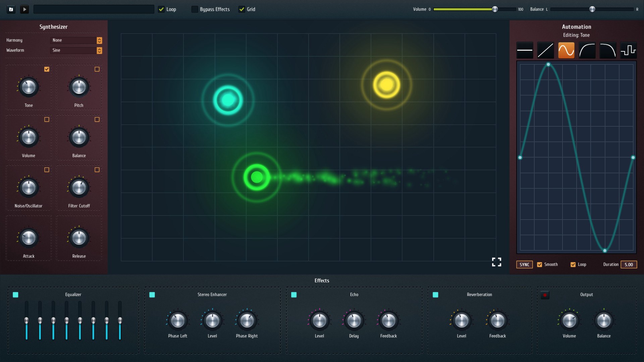
Task: Toggle the red Output enable switch
Action: (545, 295)
